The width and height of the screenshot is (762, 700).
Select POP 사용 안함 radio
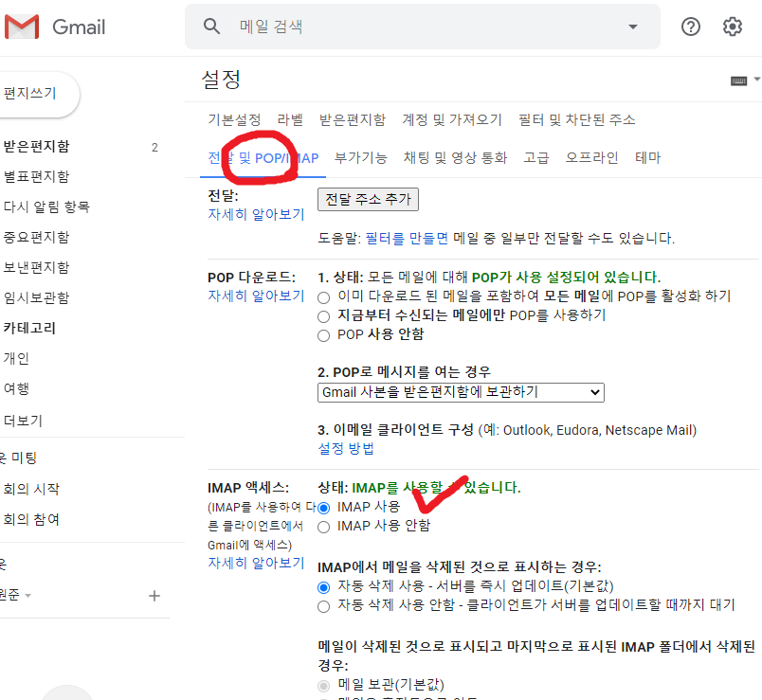(x=323, y=335)
